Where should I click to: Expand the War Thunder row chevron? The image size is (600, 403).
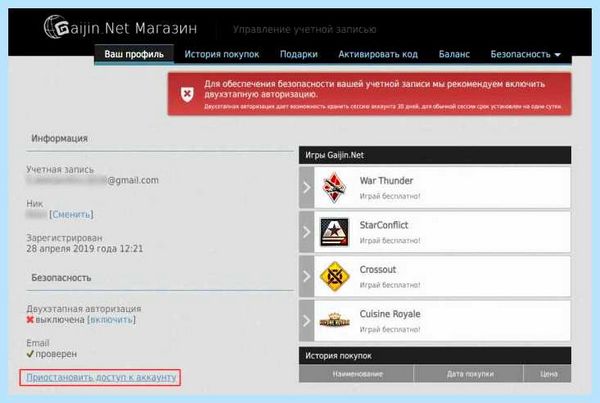click(307, 188)
